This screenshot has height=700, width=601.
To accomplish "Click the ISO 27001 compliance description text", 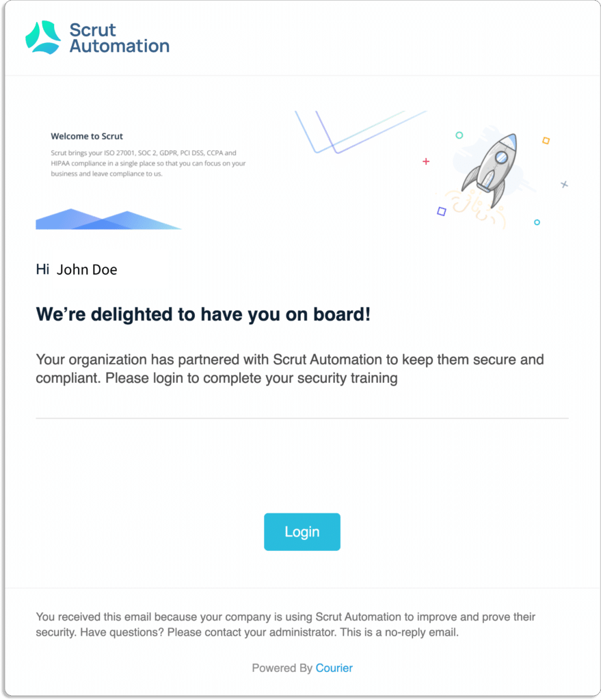I will (148, 163).
